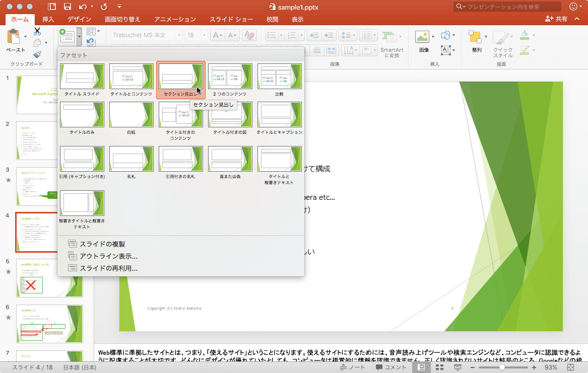Click the Paste clipboard icon
Viewport: 588px width, 373px height.
click(14, 37)
